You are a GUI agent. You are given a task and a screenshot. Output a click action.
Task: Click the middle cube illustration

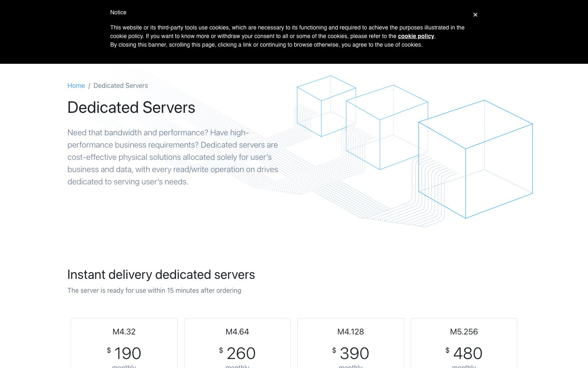pyautogui.click(x=387, y=127)
